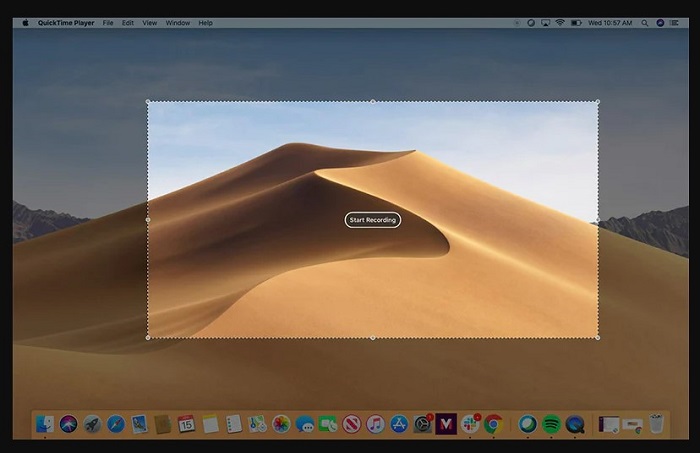Click bottom-right corner selection handle
700x453 pixels.
click(x=598, y=338)
